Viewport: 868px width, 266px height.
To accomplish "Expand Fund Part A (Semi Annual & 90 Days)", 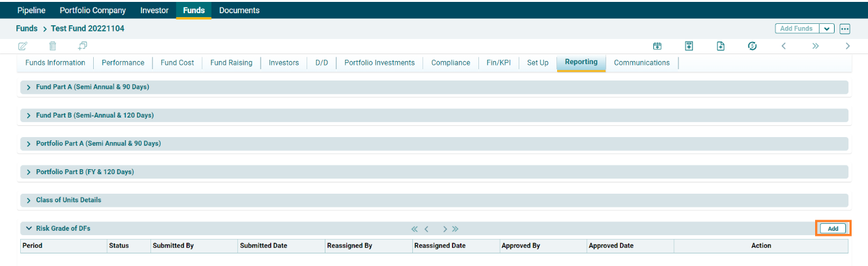I will 29,87.
